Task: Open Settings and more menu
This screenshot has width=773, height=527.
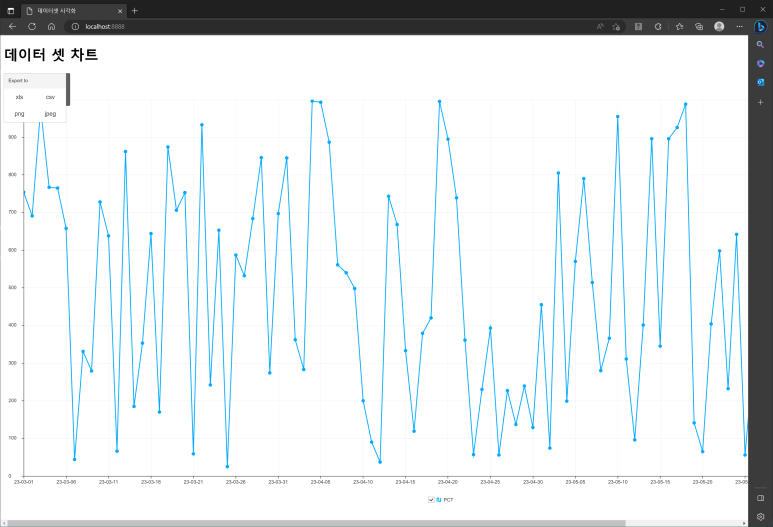Action: 739,27
